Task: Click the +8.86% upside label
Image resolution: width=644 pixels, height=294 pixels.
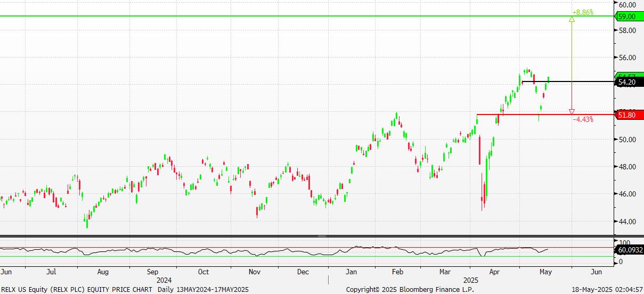Action: coord(582,12)
